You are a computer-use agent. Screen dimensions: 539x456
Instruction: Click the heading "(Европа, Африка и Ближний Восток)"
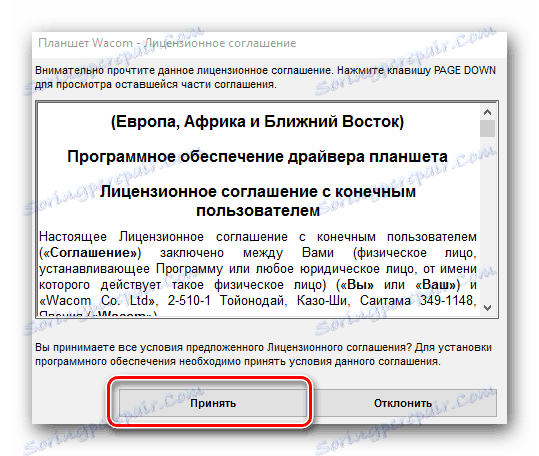(x=257, y=122)
